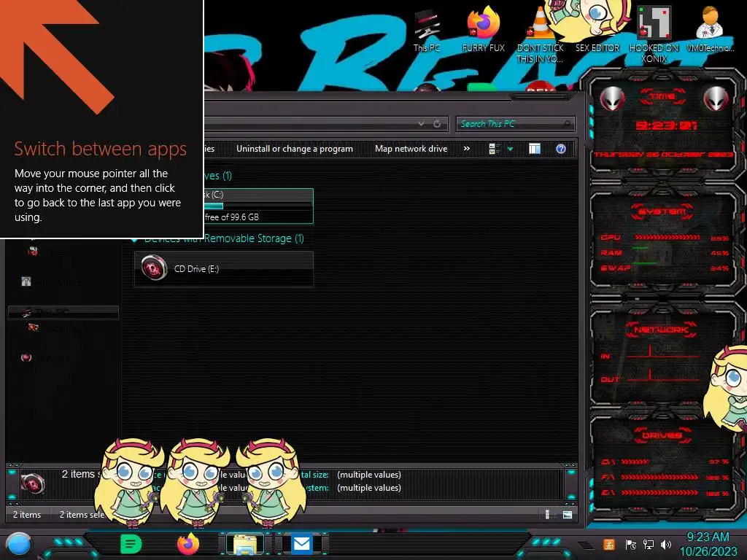This screenshot has width=747, height=560.
Task: Open the This PC desktop shortcut
Action: 426,29
